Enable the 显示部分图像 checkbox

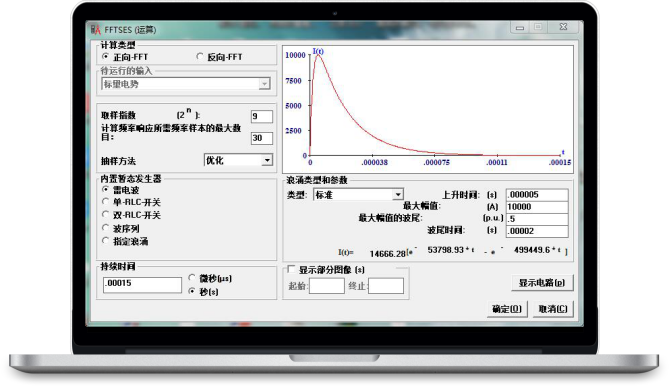[291, 269]
